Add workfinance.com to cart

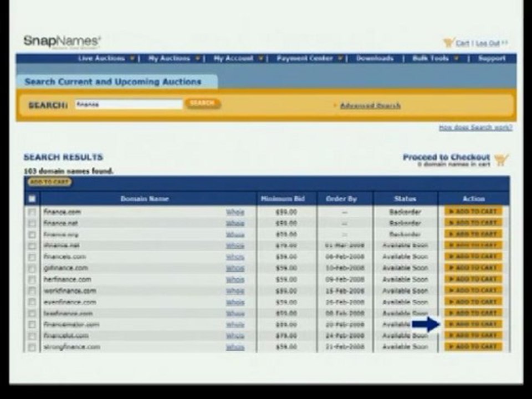point(473,290)
